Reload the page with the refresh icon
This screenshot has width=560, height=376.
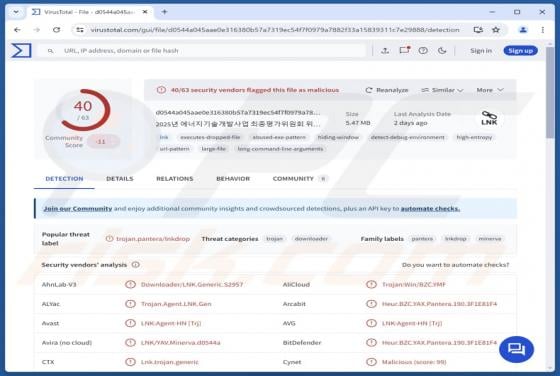[x=56, y=30]
